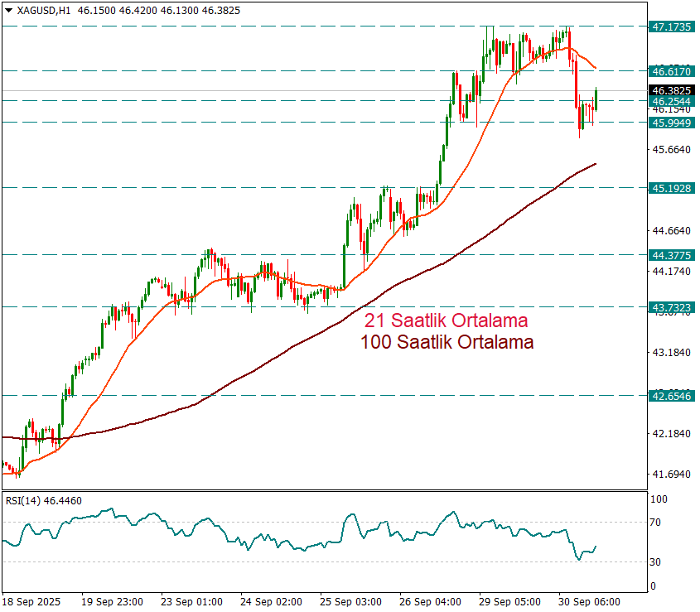
Task: Select the XAGUSD,H1 chart symbol title
Action: (43, 12)
